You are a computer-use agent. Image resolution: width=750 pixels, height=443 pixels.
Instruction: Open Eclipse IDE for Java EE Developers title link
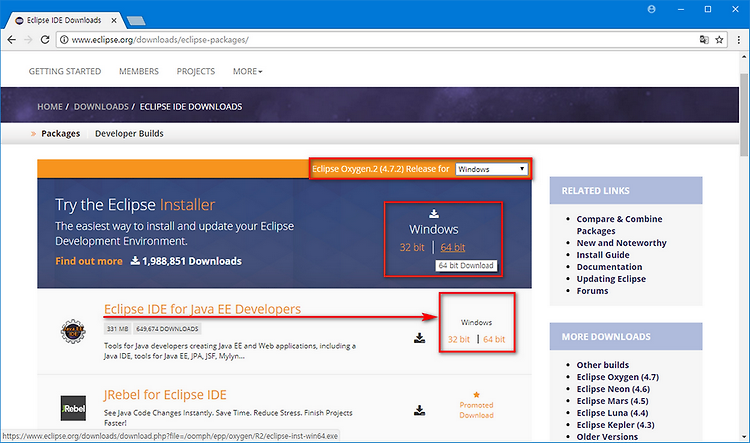pyautogui.click(x=202, y=309)
